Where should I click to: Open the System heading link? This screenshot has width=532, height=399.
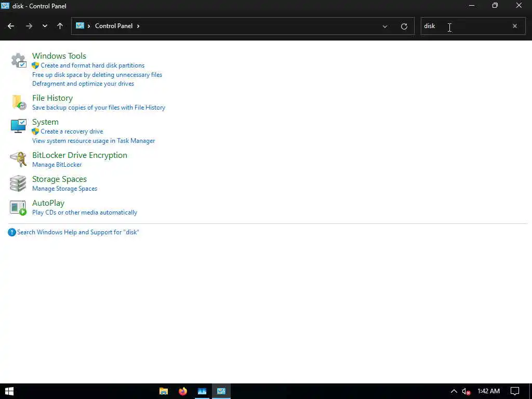point(46,122)
